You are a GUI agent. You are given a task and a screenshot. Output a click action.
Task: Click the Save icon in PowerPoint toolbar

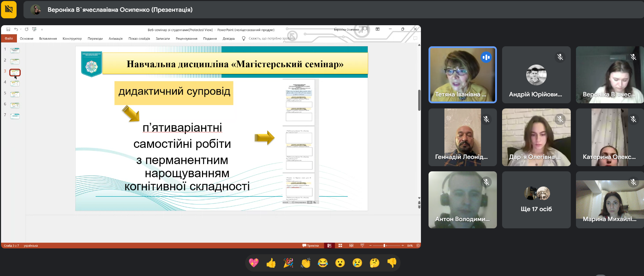pos(8,29)
